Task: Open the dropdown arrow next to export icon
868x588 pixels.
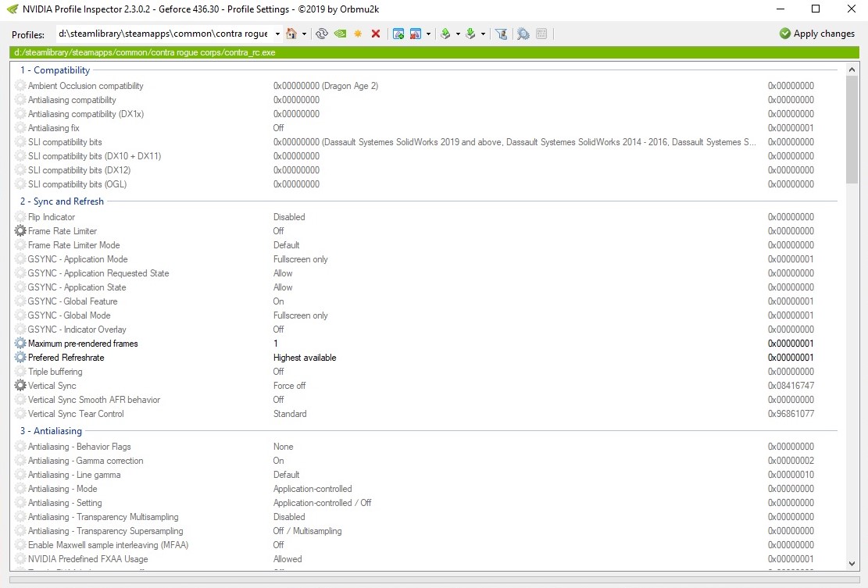Action: point(458,34)
